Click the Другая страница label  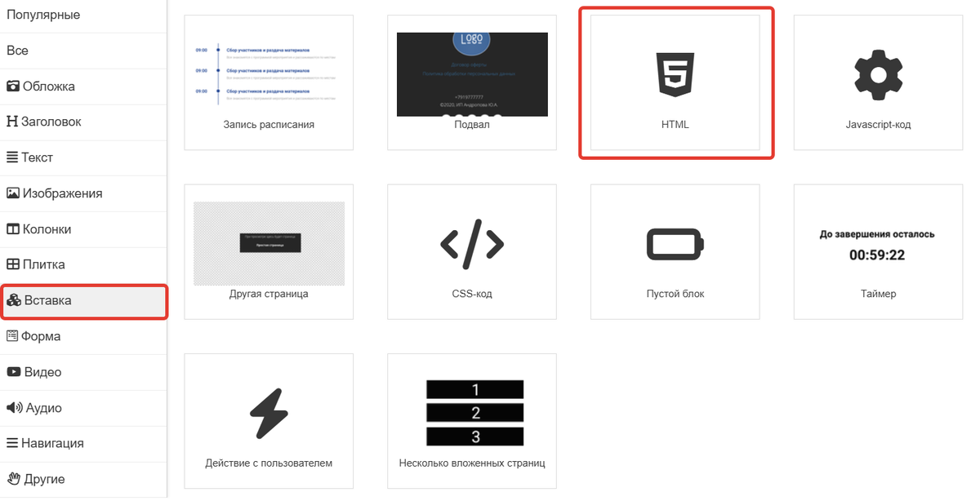pyautogui.click(x=269, y=294)
